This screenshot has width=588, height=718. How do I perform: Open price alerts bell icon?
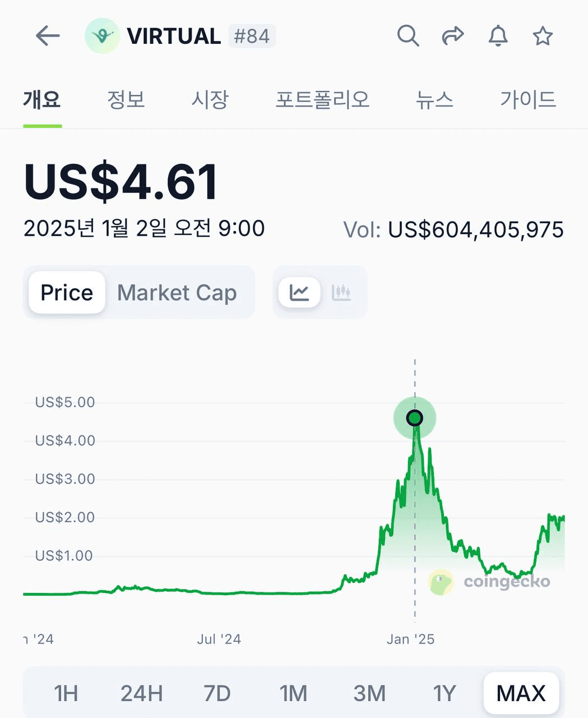point(498,36)
